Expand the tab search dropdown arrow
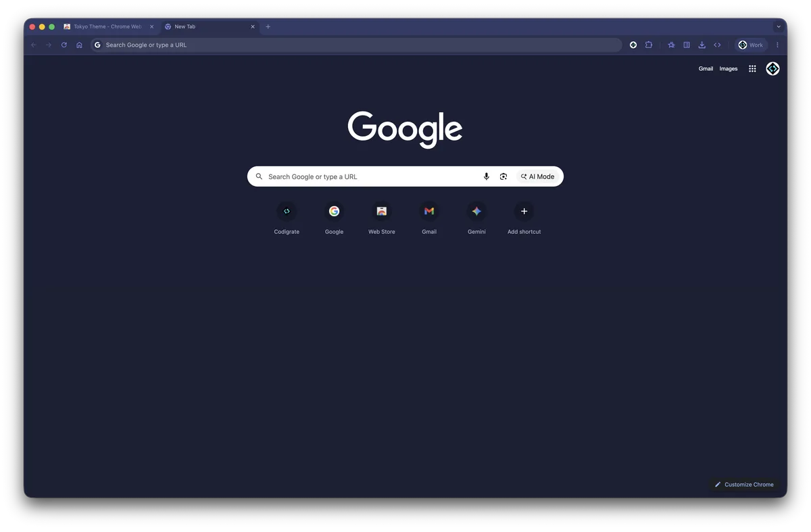The width and height of the screenshot is (811, 532). (x=779, y=27)
